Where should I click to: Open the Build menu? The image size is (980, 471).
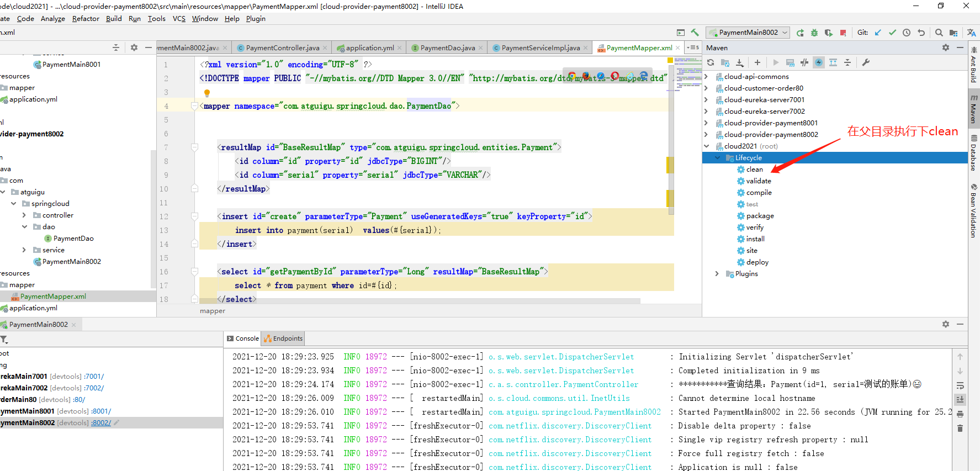(x=114, y=18)
